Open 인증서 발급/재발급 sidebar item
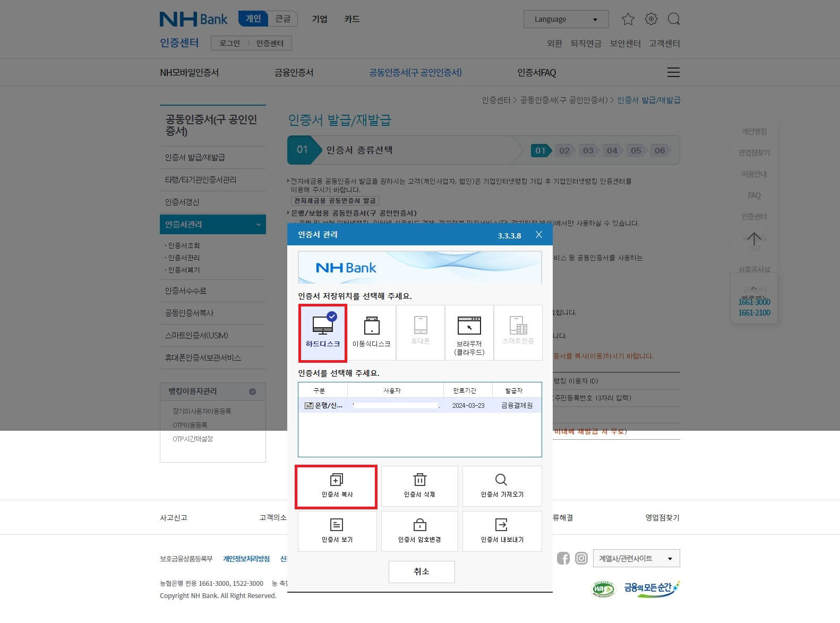Viewport: 840px width, 623px height. (212, 157)
